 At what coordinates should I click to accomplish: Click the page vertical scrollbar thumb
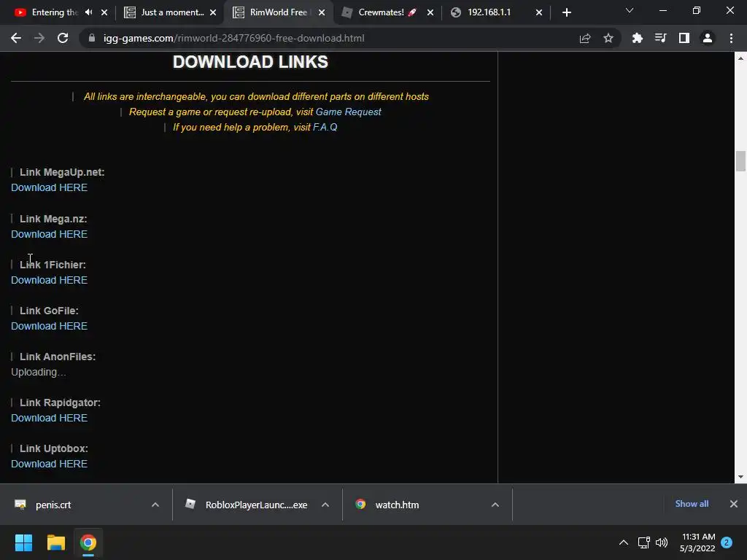(740, 161)
